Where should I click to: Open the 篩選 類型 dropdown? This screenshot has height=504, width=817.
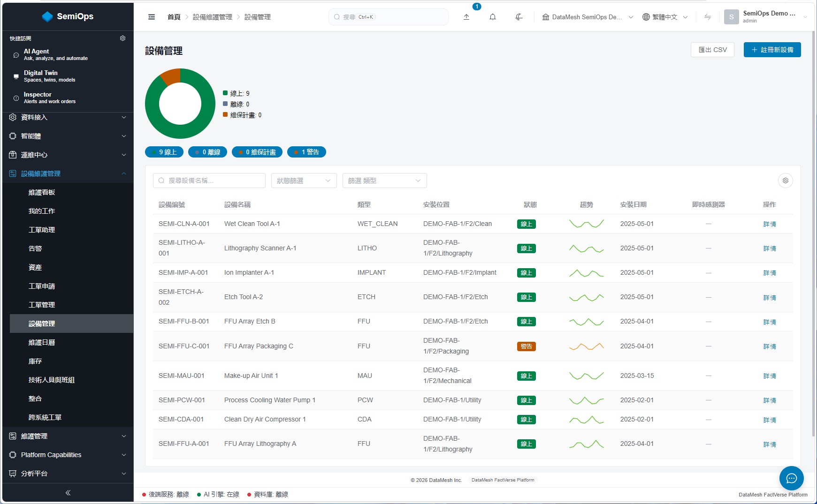385,181
